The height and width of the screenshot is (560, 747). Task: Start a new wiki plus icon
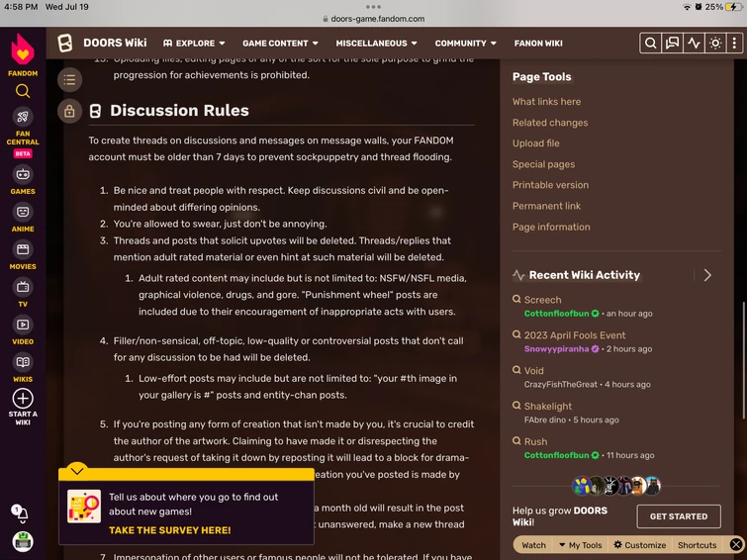click(x=23, y=399)
